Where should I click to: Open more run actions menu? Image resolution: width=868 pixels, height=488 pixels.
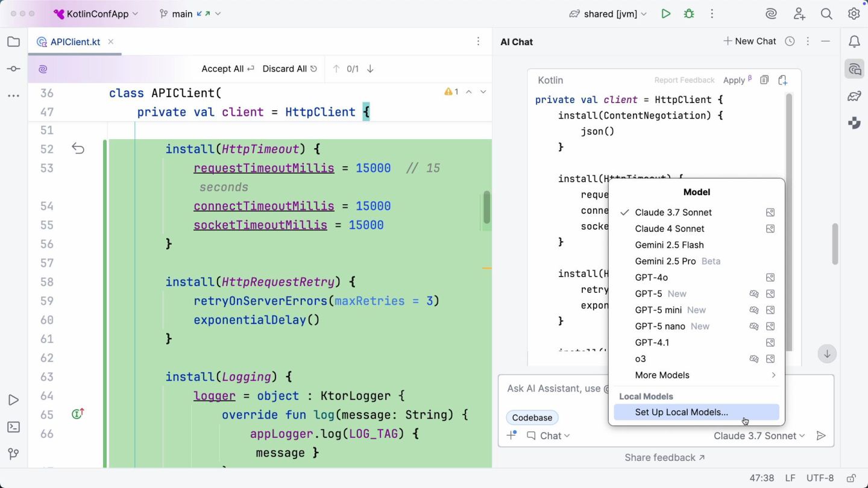click(712, 13)
